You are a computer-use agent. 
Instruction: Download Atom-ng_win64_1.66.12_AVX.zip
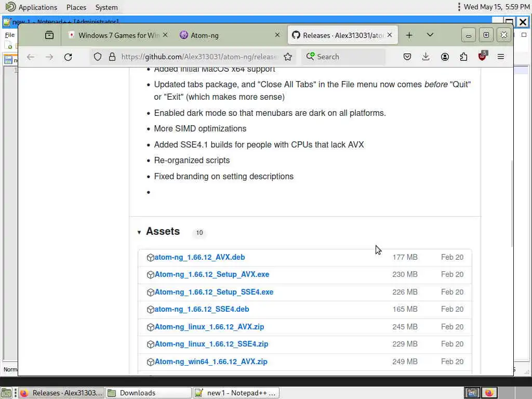pyautogui.click(x=211, y=362)
